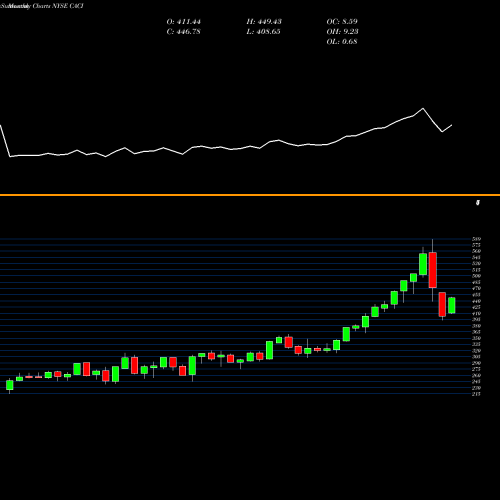Click the Charts NYSE CACI title text
Image resolution: width=500 pixels, height=500 pixels.
click(x=58, y=6)
